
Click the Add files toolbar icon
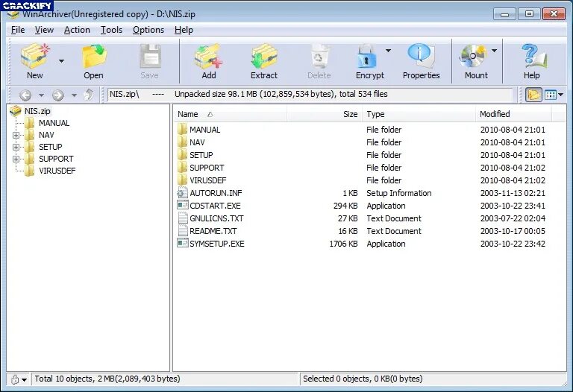(208, 57)
